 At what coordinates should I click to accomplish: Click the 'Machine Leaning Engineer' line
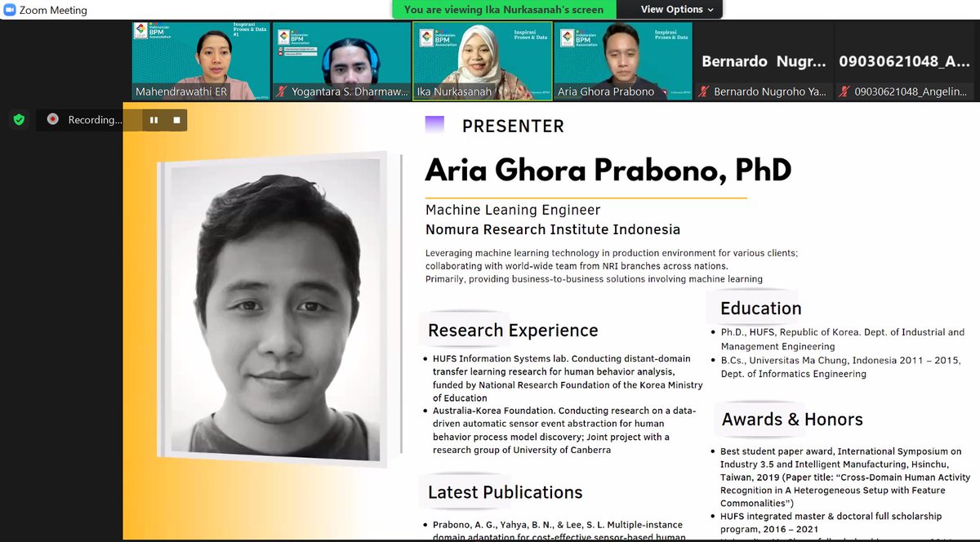[x=513, y=211]
